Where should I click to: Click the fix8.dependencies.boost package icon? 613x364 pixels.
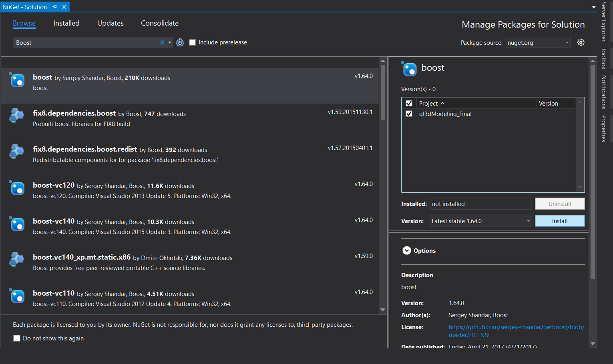[x=16, y=116]
